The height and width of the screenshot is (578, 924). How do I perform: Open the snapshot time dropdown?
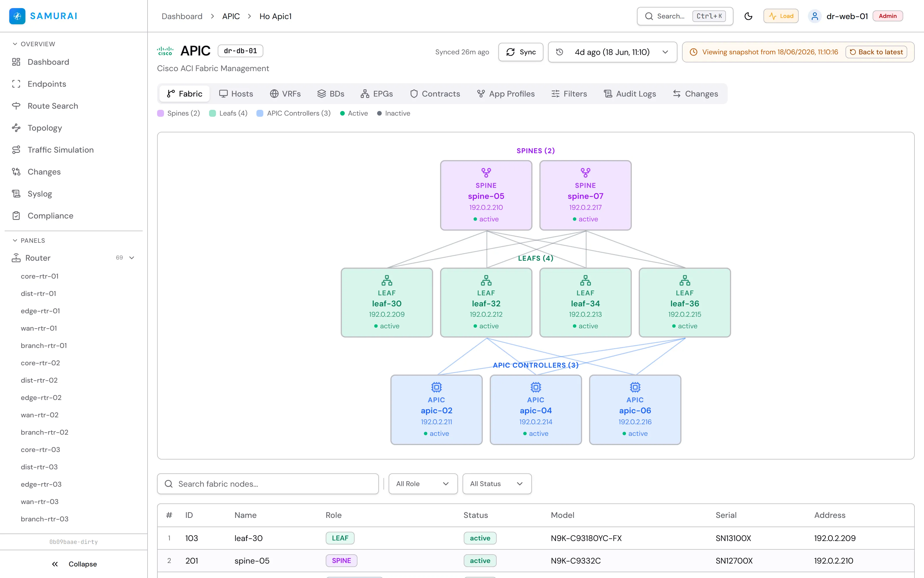pyautogui.click(x=612, y=52)
